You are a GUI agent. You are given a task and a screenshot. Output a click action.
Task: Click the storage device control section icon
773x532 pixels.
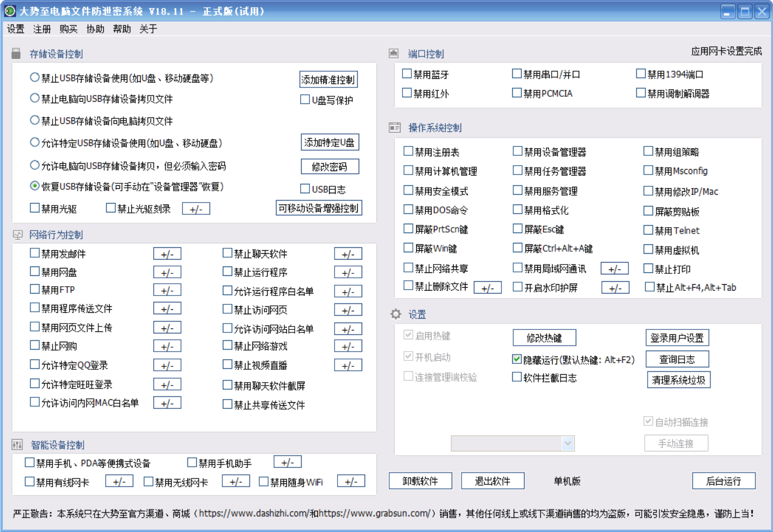[16, 54]
